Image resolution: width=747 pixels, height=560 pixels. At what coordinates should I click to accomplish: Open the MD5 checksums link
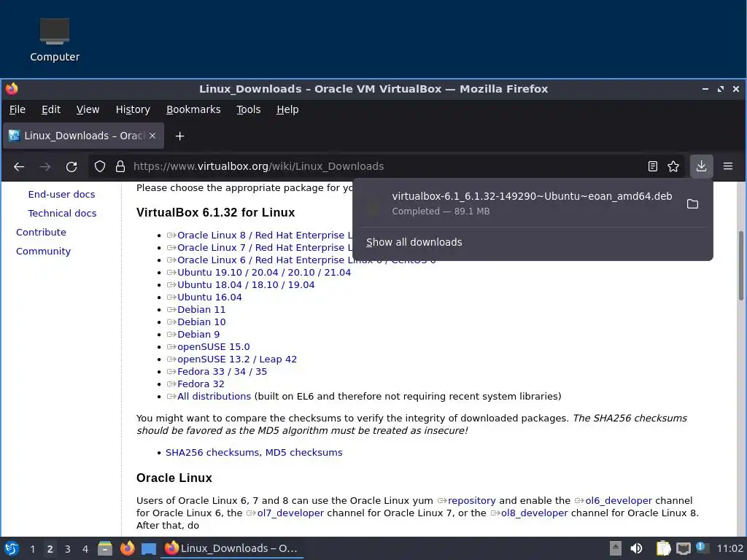pos(304,452)
